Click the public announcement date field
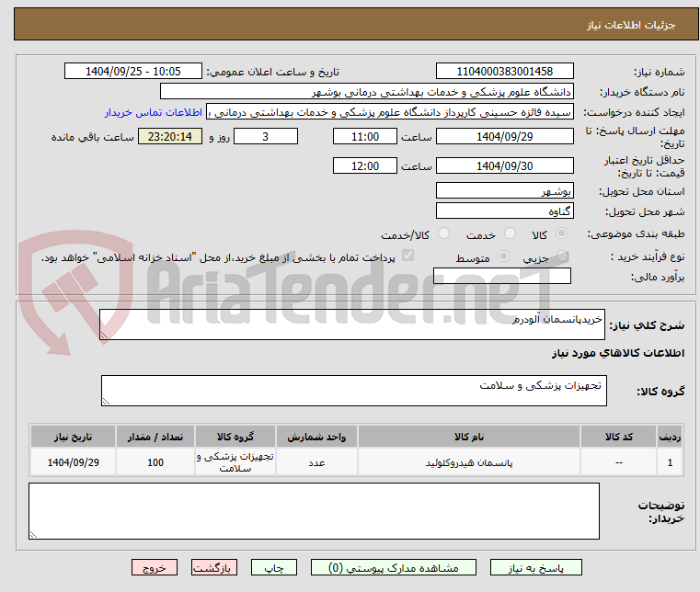This screenshot has height=592, width=700. pos(133,72)
